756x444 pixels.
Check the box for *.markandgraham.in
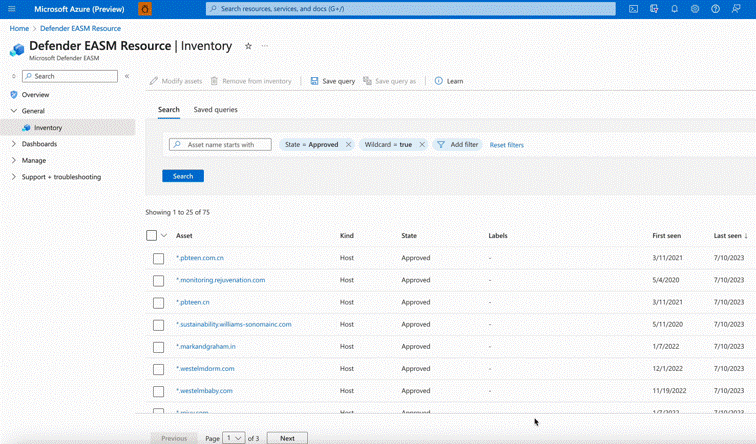[x=158, y=347]
